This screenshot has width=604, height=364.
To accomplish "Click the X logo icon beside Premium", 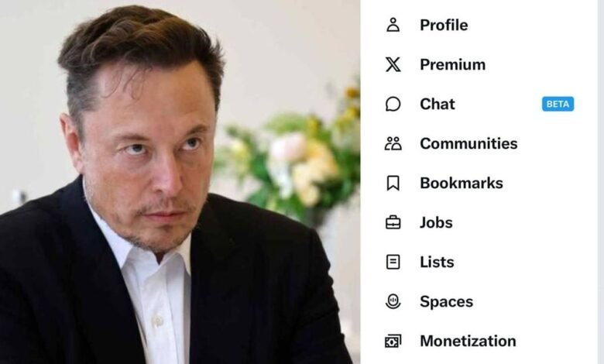I will [x=393, y=64].
